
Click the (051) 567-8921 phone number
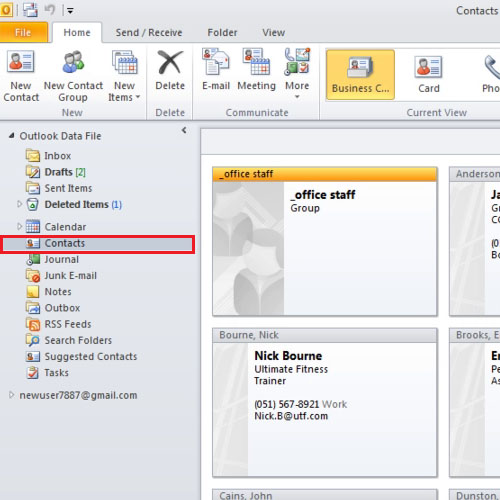(287, 404)
